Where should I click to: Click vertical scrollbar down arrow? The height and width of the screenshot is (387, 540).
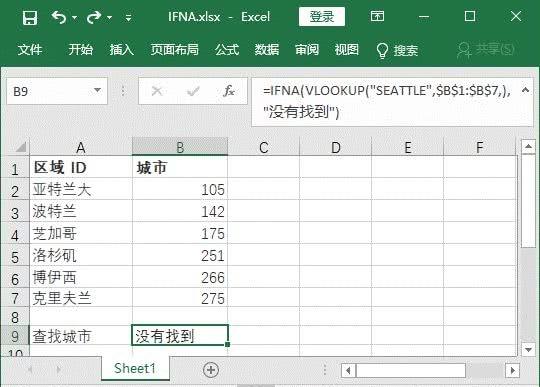click(528, 350)
